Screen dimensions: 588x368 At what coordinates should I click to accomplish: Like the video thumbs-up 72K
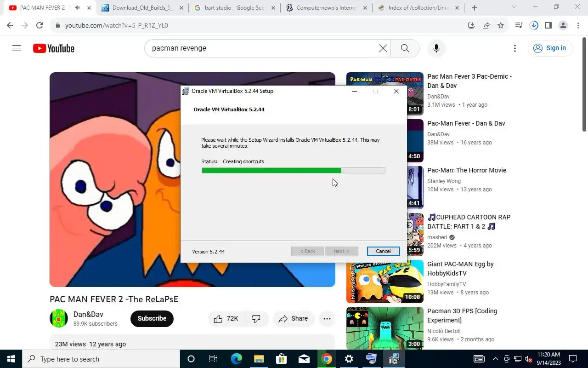pos(226,318)
